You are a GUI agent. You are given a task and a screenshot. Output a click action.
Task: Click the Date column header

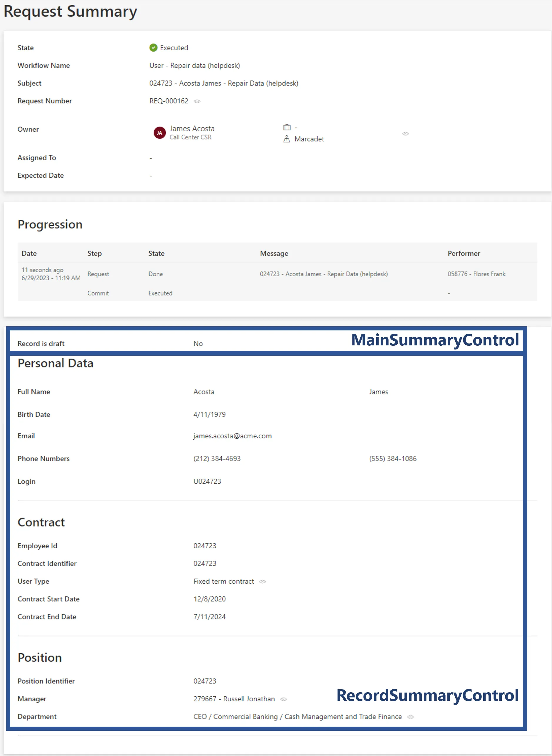click(29, 253)
